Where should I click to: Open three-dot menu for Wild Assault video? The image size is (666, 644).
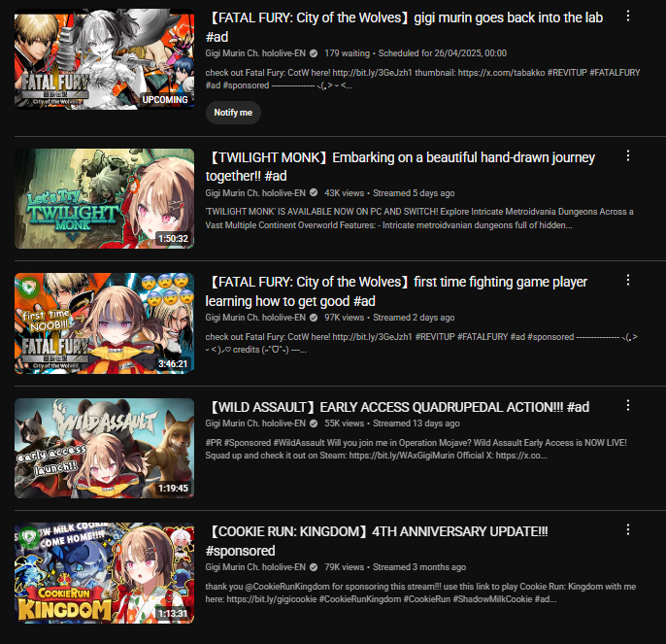click(628, 405)
